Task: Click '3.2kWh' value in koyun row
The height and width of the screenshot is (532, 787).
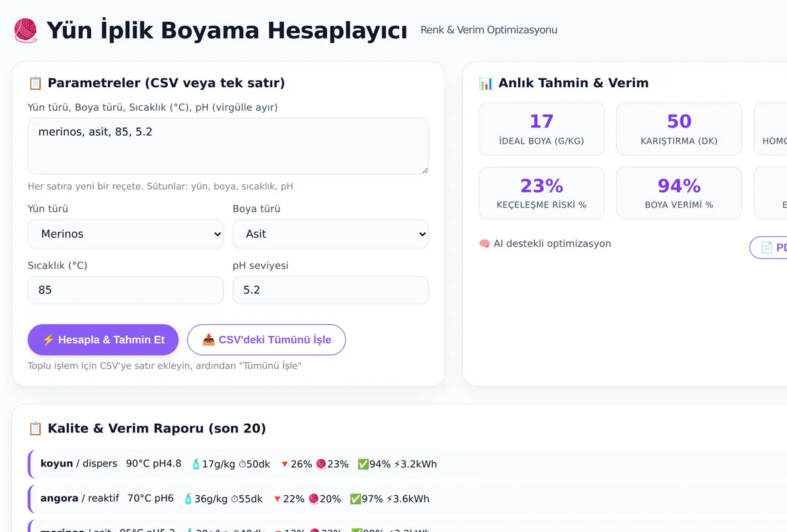Action: tap(419, 464)
